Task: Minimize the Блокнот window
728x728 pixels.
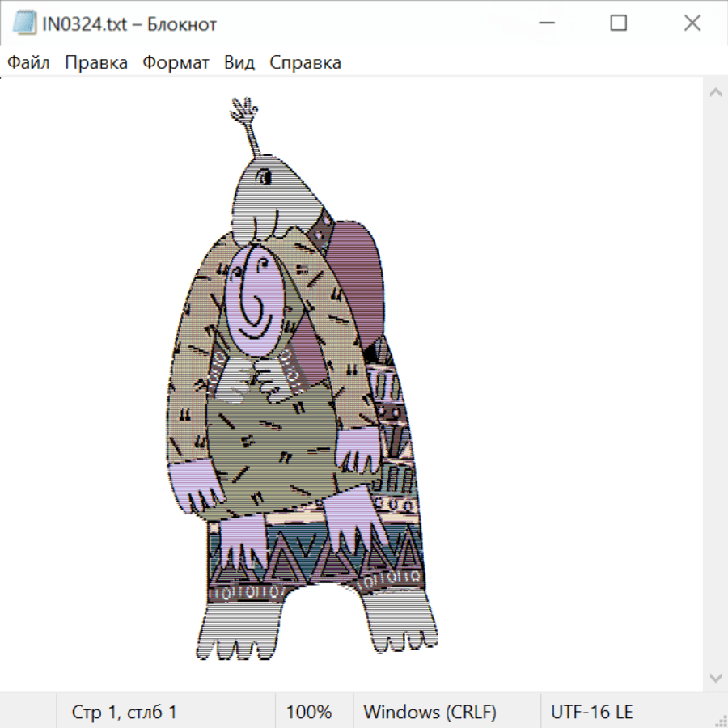Action: point(544,24)
